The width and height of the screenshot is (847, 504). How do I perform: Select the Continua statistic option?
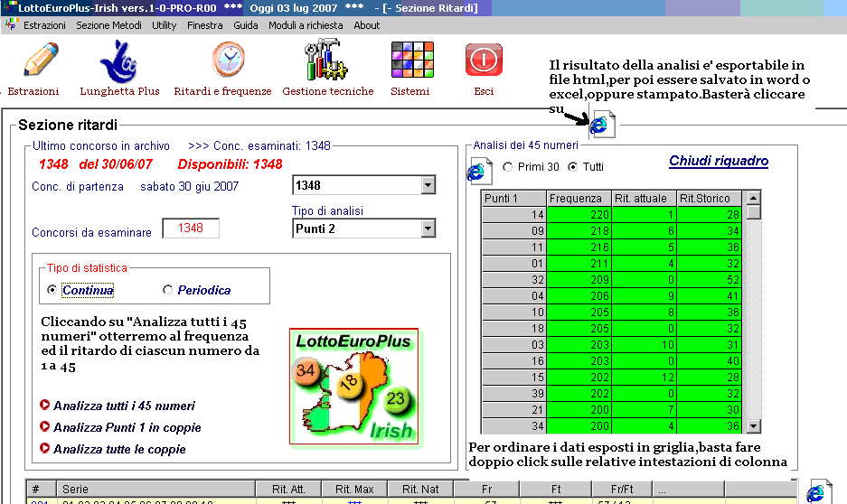click(x=52, y=290)
